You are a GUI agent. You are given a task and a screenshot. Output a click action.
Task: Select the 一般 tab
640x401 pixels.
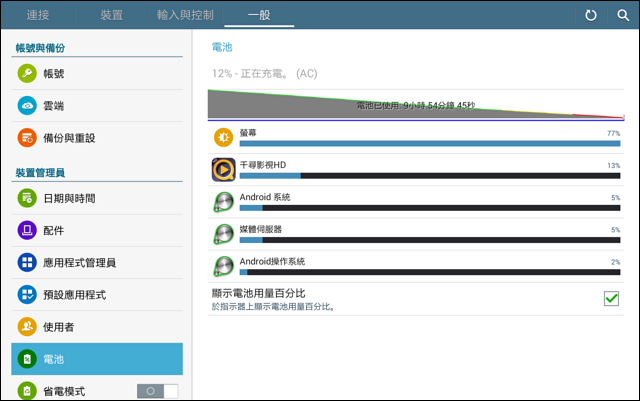coord(259,15)
